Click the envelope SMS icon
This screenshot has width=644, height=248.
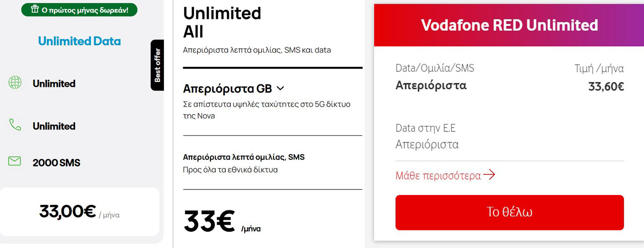(x=15, y=161)
